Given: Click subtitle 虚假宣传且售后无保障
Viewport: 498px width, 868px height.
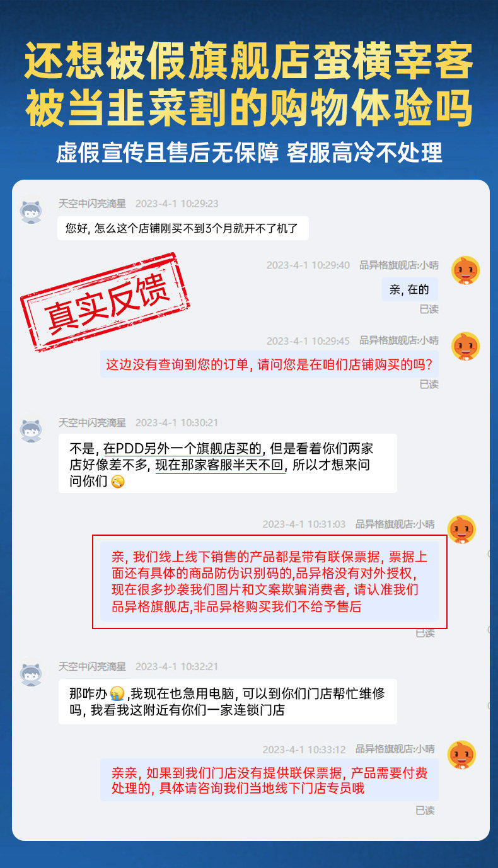Looking at the screenshot, I should coord(167,152).
